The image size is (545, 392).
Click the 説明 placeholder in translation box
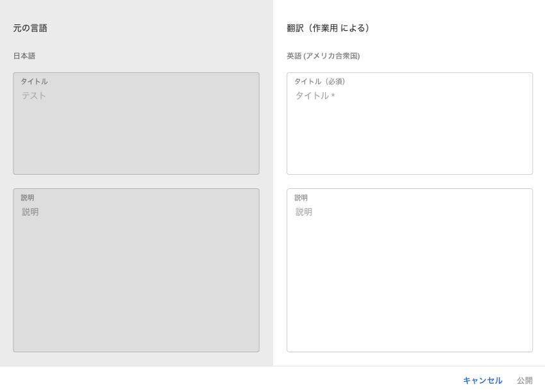304,212
